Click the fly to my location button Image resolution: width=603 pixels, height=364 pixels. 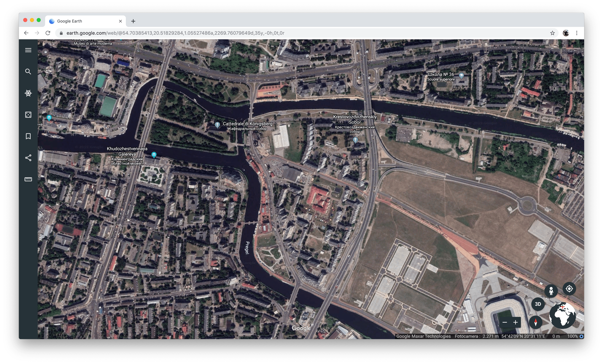(569, 289)
